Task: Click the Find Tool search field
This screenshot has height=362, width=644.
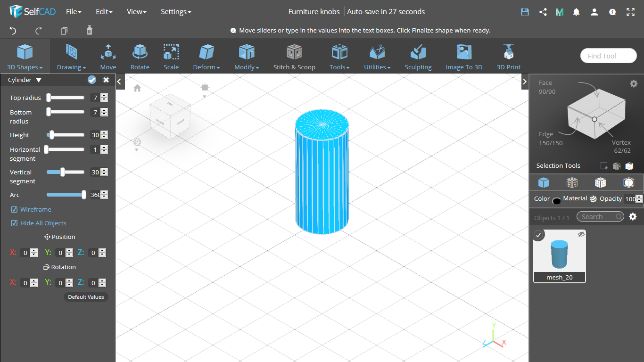Action: tap(609, 56)
